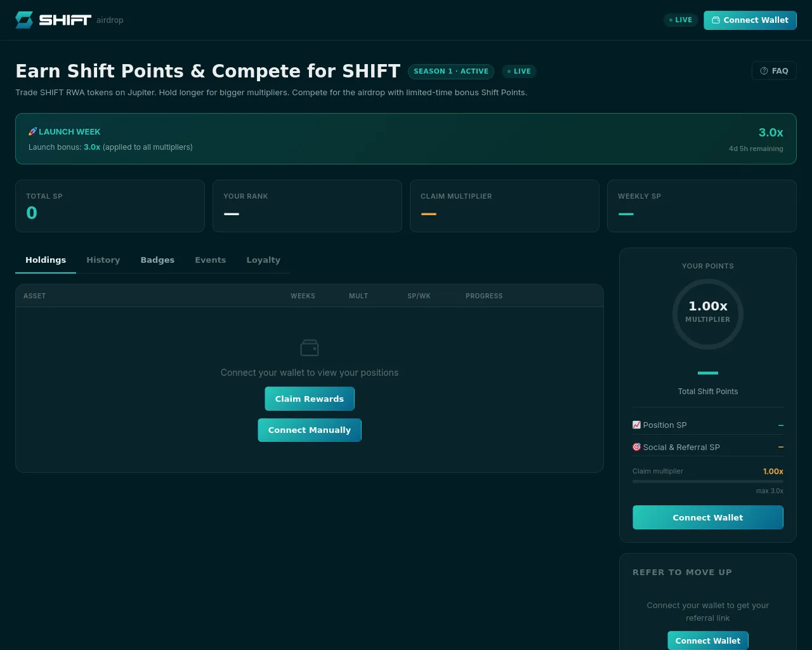Click the "Total Shift Points" label
The height and width of the screenshot is (650, 812).
708,392
